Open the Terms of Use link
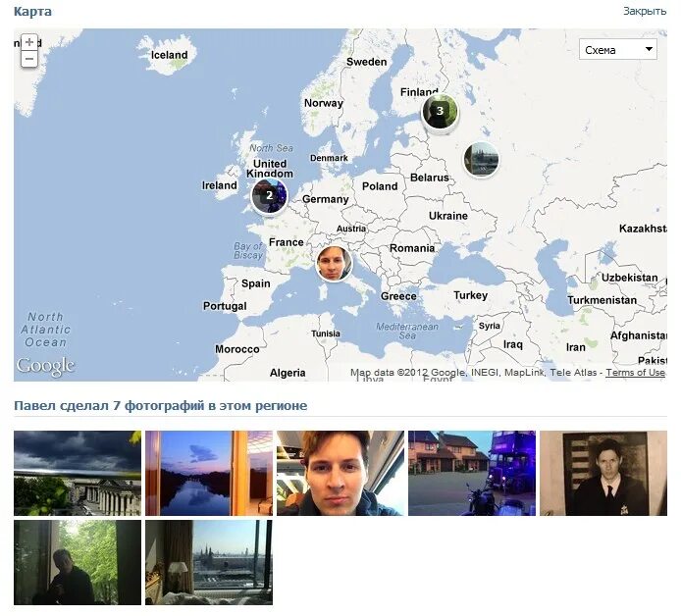The height and width of the screenshot is (616, 681). click(636, 373)
